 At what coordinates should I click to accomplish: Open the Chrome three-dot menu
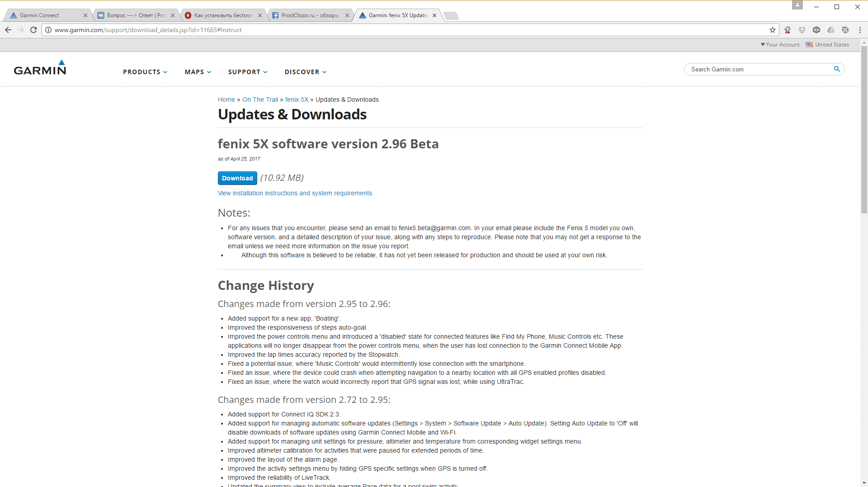[860, 30]
